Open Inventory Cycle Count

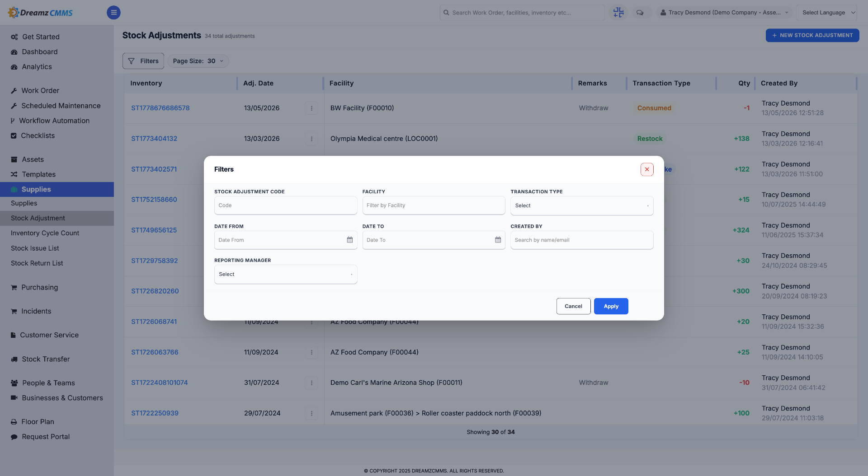tap(45, 233)
